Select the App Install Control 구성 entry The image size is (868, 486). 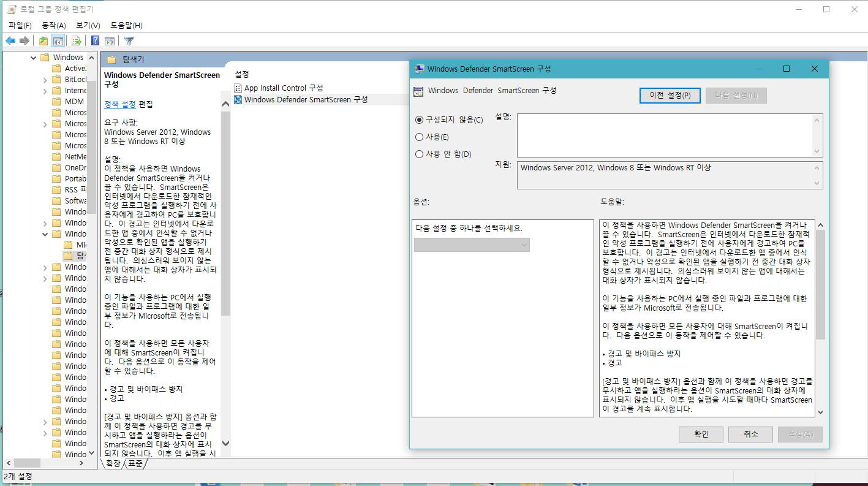pos(284,88)
